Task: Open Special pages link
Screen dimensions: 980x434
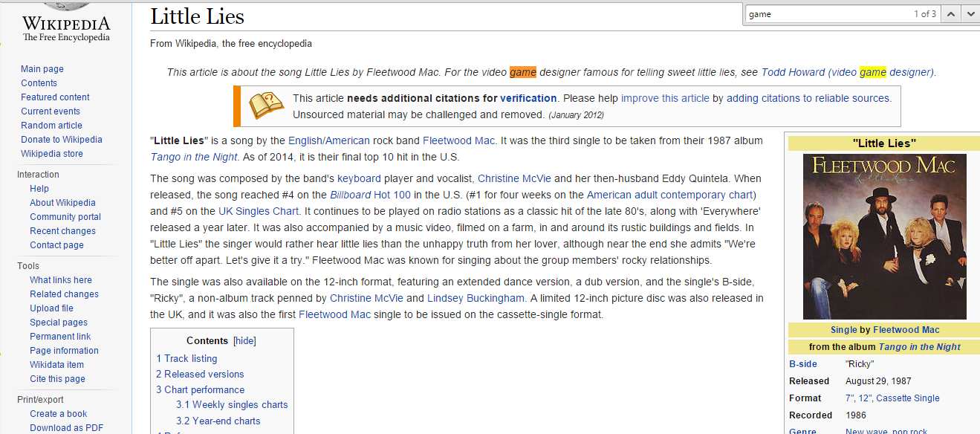Action: (x=59, y=323)
